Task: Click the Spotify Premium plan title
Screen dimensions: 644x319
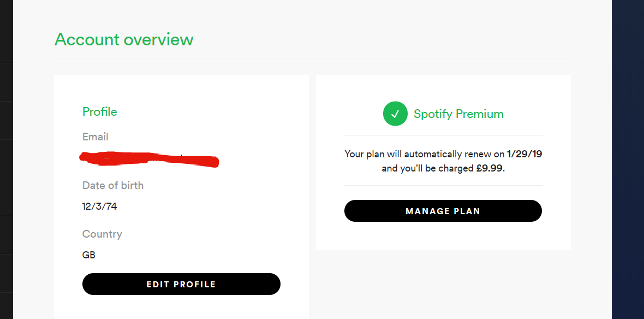Action: [x=458, y=114]
